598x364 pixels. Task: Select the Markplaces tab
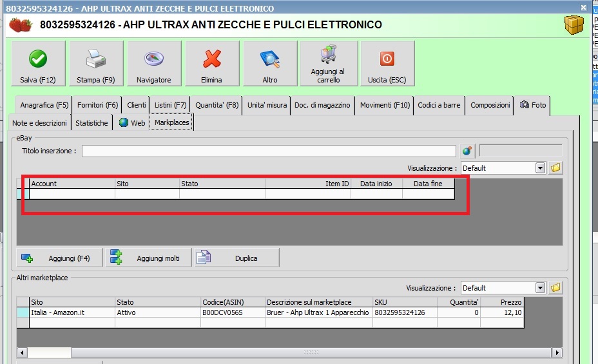pyautogui.click(x=171, y=123)
